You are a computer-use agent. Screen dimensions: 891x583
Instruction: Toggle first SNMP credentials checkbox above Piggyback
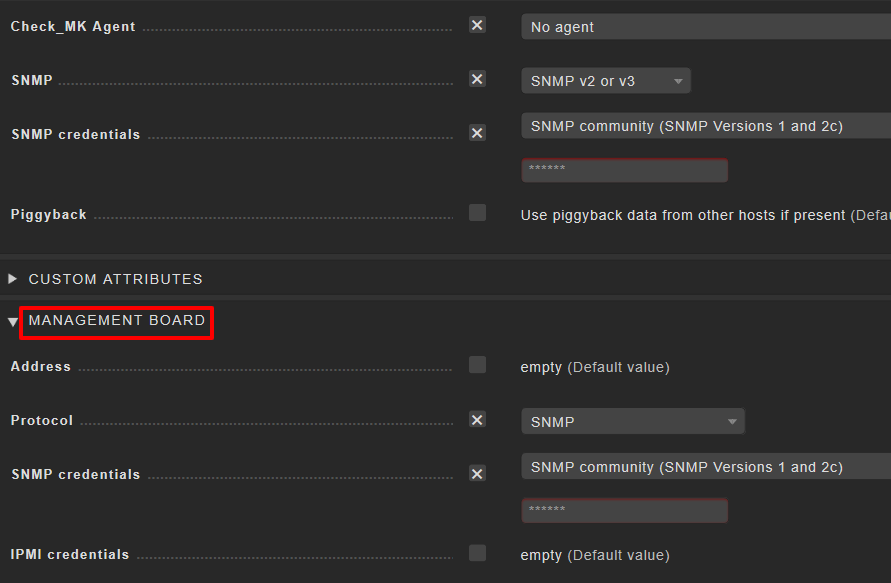click(477, 133)
